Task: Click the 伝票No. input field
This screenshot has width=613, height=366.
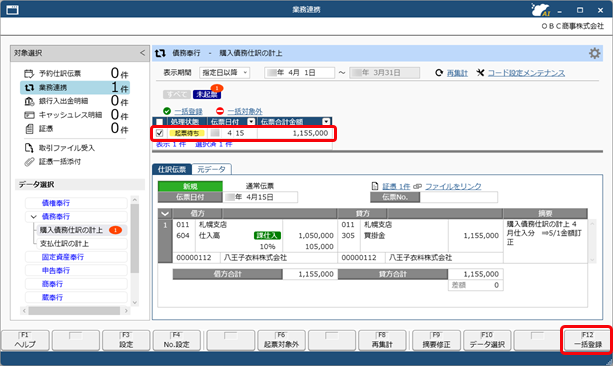Action: pyautogui.click(x=458, y=197)
